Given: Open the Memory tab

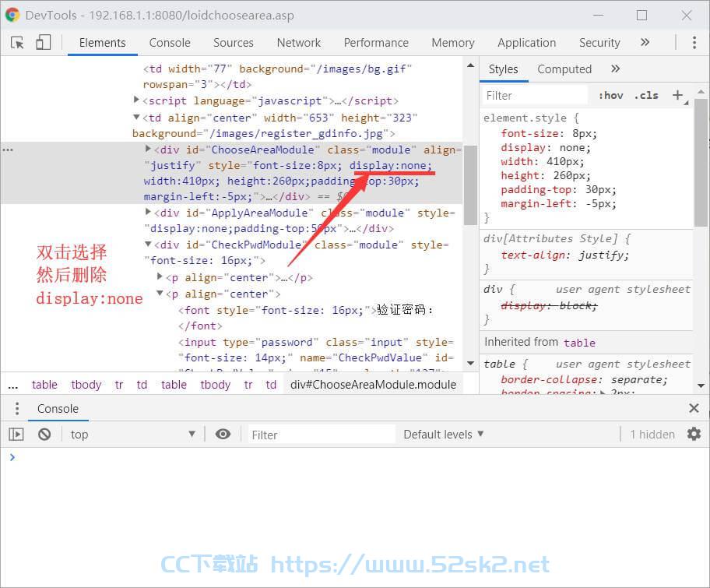Looking at the screenshot, I should tap(453, 43).
